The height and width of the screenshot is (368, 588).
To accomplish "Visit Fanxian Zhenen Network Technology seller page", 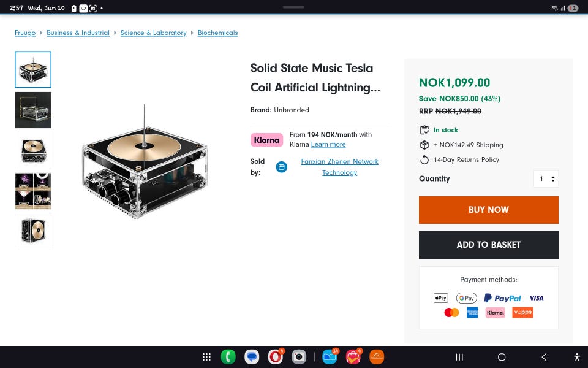I will pyautogui.click(x=340, y=167).
